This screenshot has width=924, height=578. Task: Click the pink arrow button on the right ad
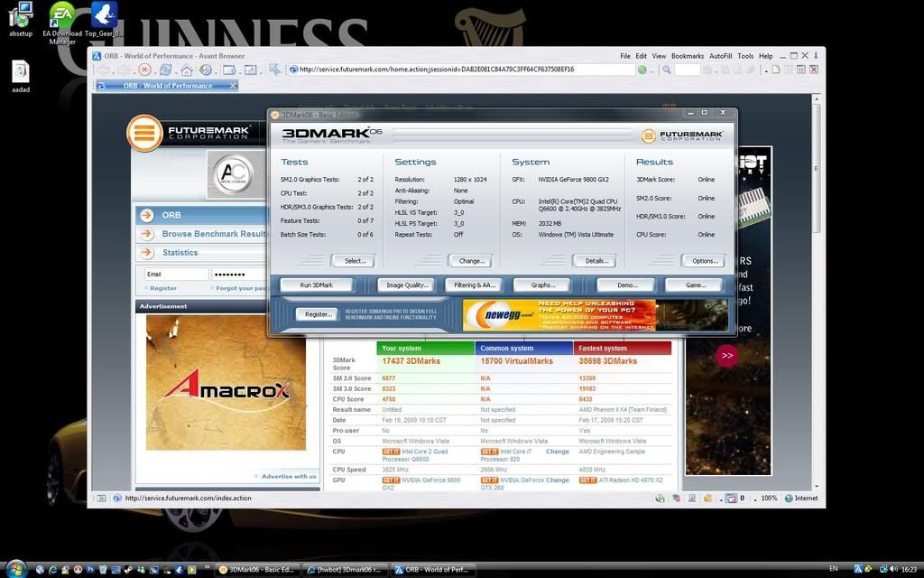[726, 356]
